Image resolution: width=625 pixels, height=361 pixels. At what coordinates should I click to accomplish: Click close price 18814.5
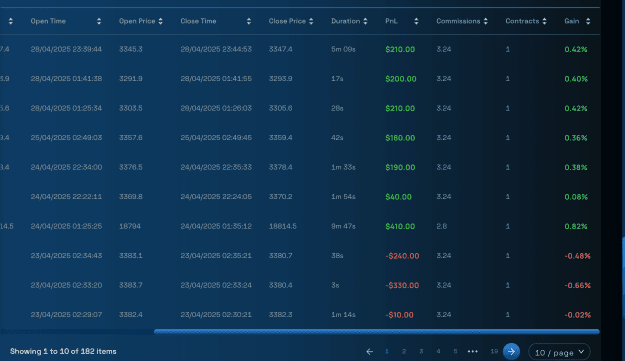283,226
